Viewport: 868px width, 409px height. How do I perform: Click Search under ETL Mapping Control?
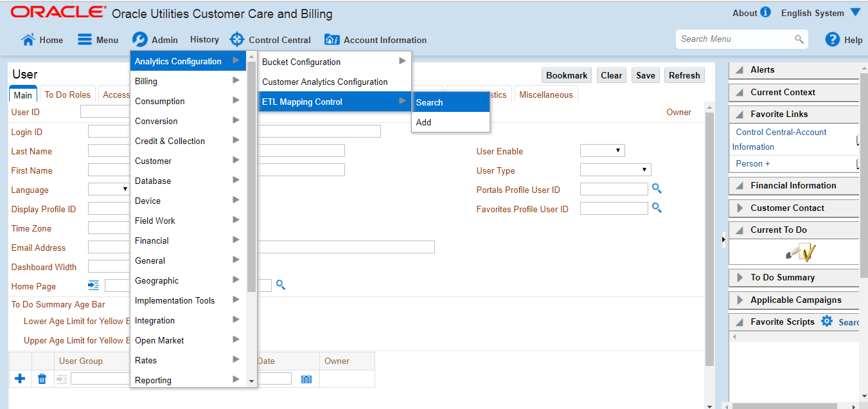pos(429,102)
